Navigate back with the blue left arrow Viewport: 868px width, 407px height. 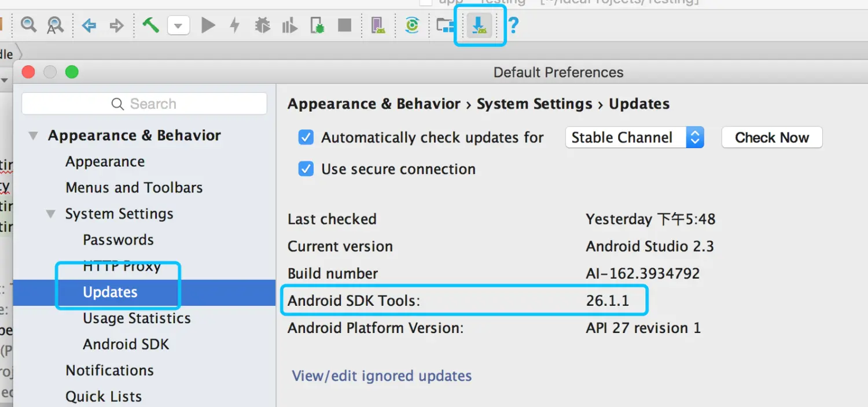coord(89,25)
